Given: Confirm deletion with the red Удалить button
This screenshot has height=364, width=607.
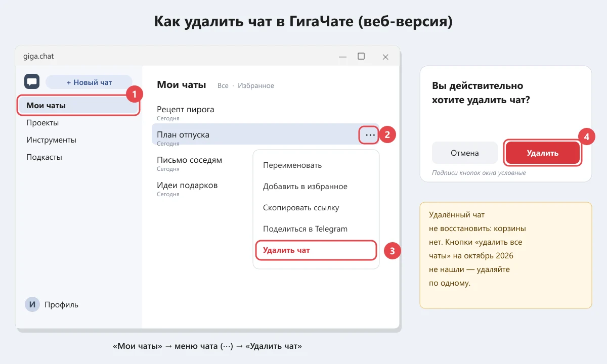Looking at the screenshot, I should pos(542,153).
